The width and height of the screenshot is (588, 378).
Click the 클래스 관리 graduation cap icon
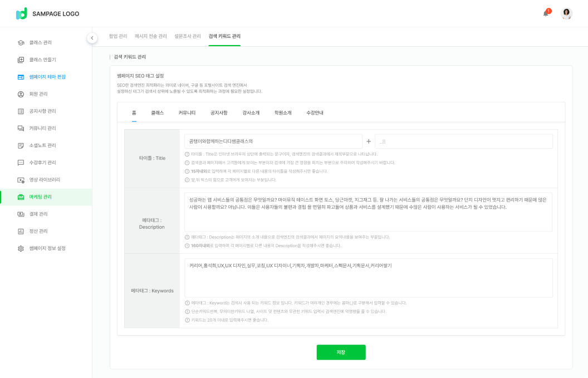[21, 42]
